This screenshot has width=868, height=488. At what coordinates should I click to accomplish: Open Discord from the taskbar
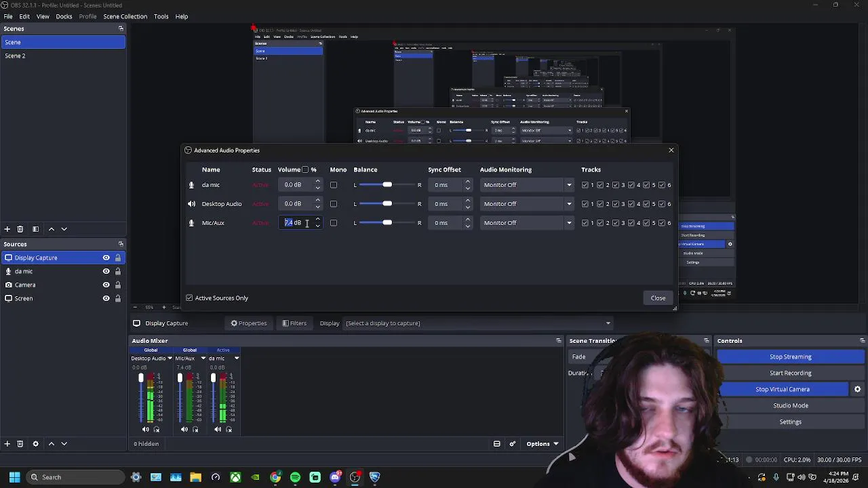pos(334,477)
